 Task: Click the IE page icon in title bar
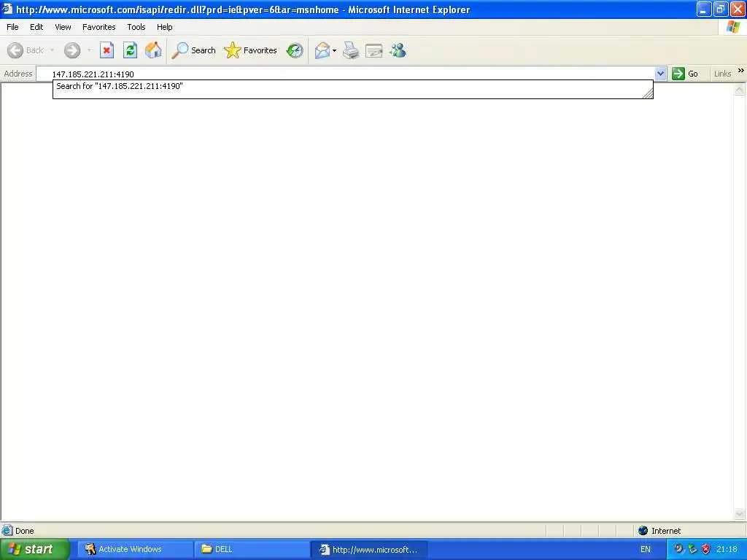pos(7,9)
